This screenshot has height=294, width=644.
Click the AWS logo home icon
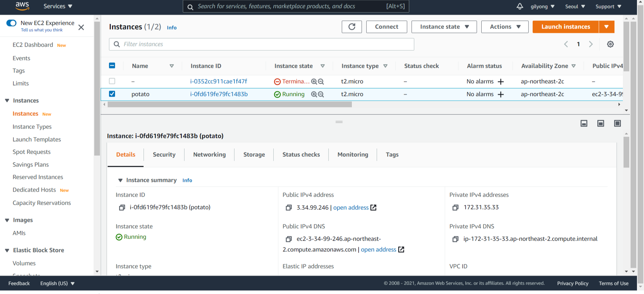tap(22, 6)
